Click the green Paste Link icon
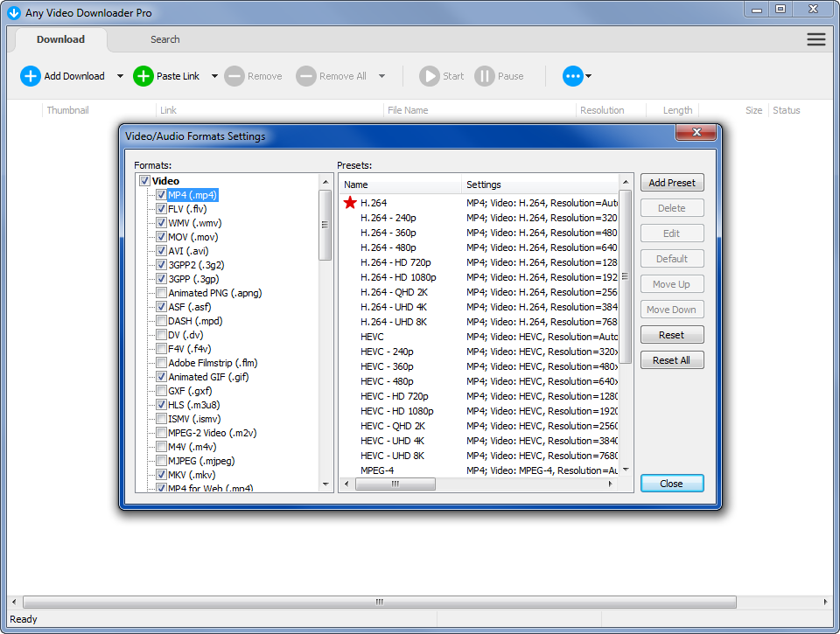 [x=143, y=76]
